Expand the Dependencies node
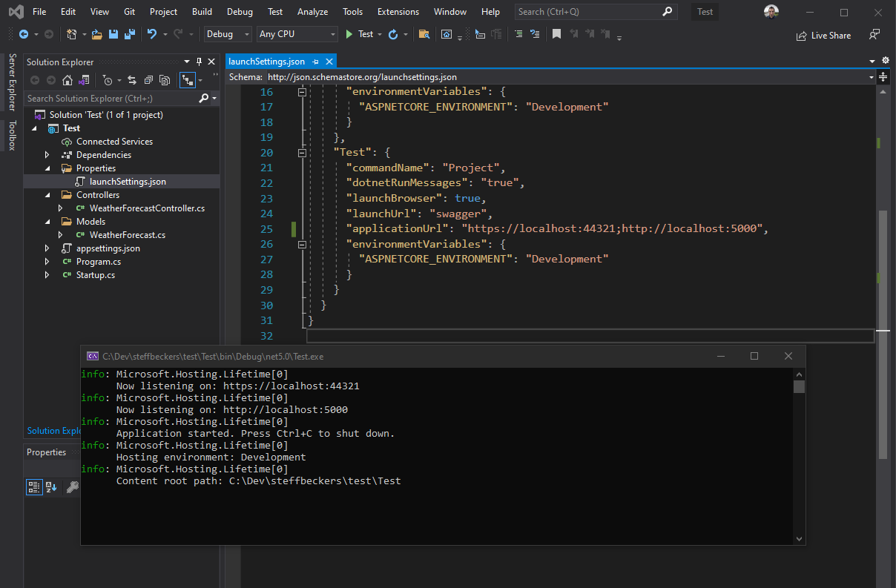Viewport: 896px width, 588px height. (x=47, y=155)
